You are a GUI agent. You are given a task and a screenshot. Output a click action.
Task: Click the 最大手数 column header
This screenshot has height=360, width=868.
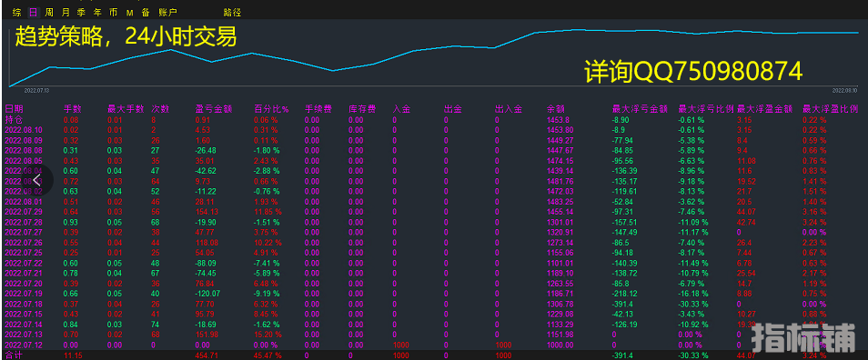[x=126, y=109]
